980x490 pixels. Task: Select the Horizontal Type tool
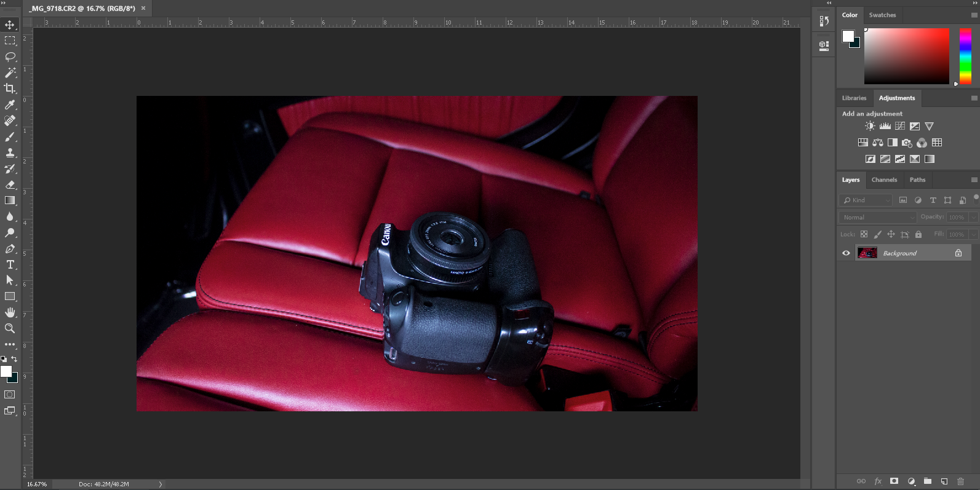[x=10, y=264]
